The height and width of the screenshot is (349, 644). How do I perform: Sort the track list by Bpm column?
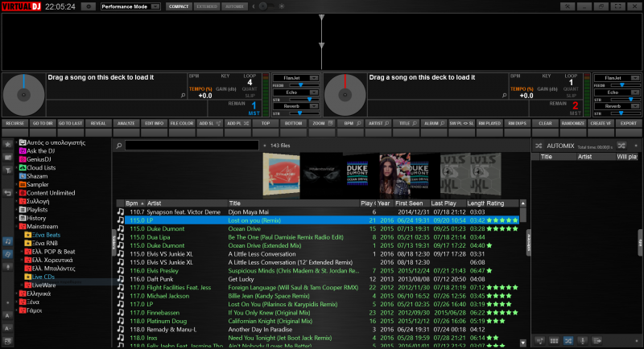[x=132, y=203]
